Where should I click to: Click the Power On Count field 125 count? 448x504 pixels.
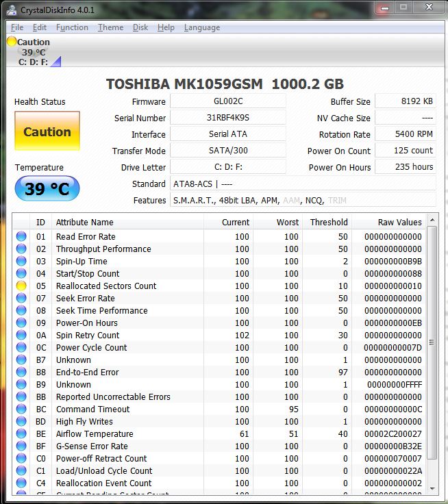(x=406, y=151)
